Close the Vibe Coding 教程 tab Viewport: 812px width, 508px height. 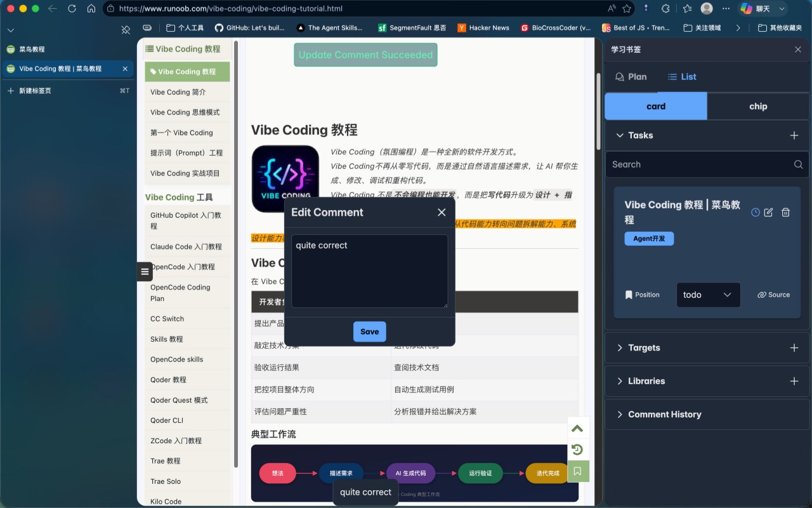(125, 69)
